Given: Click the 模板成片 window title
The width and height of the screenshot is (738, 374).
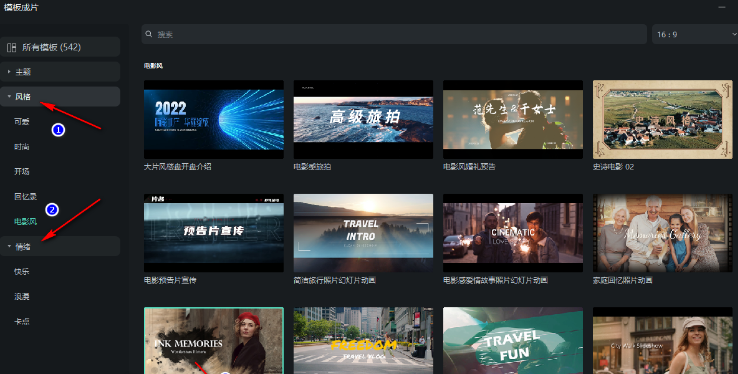Looking at the screenshot, I should (x=21, y=8).
